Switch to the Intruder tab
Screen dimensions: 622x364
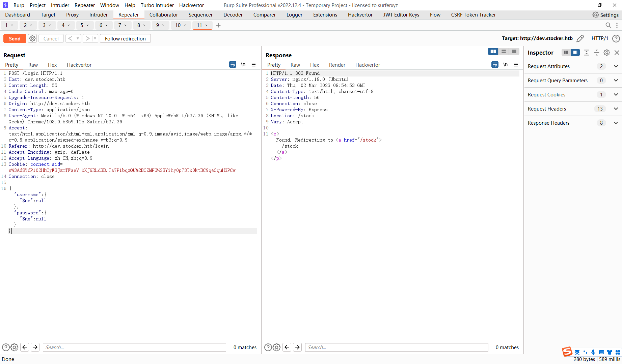pyautogui.click(x=99, y=15)
